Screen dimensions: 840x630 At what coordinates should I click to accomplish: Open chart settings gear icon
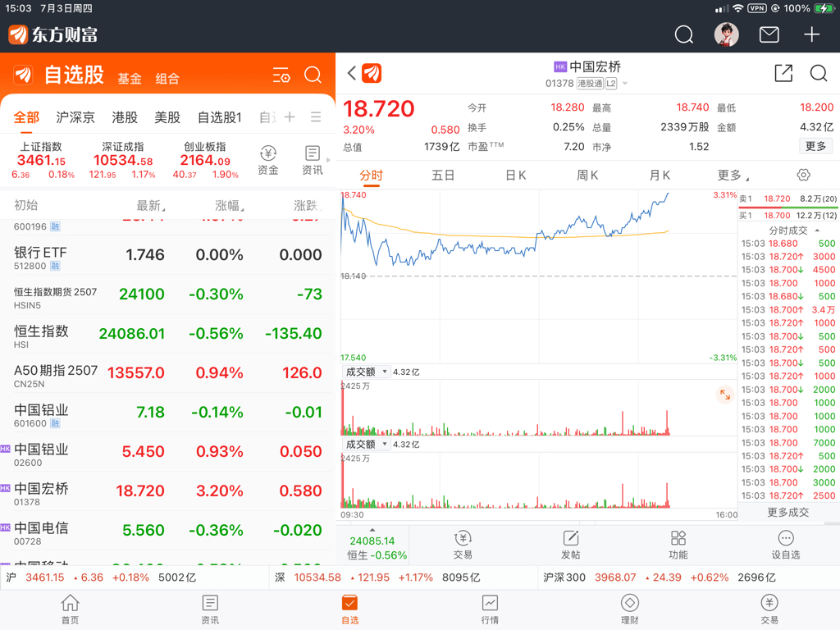click(x=803, y=175)
